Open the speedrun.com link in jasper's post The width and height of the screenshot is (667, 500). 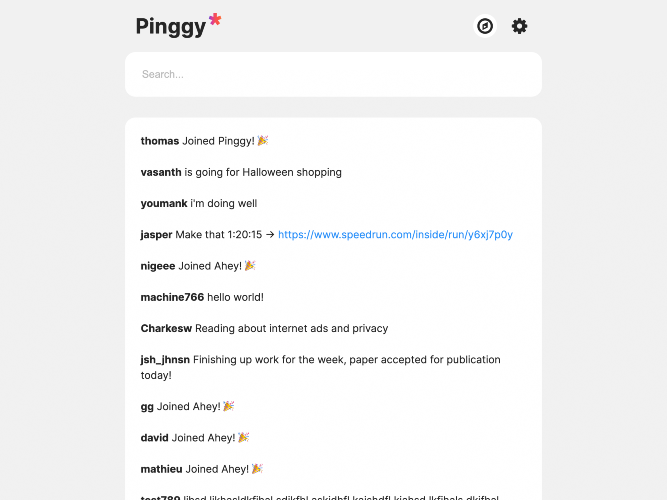395,234
